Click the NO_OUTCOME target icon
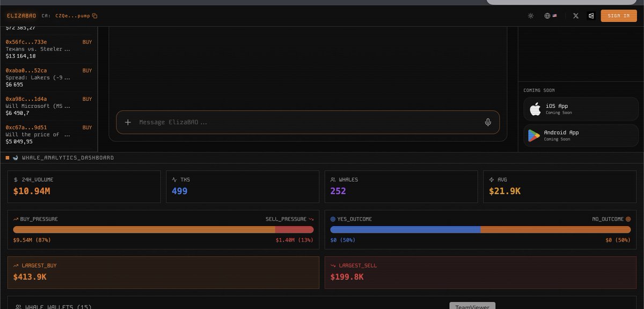 tap(628, 219)
